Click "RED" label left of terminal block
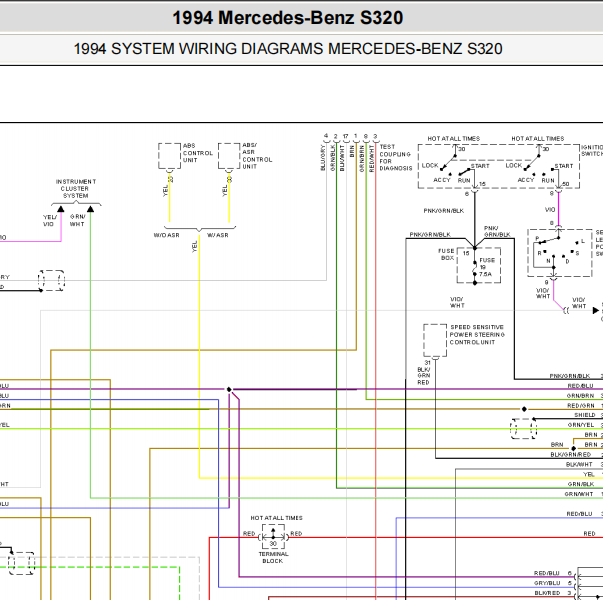 click(249, 533)
